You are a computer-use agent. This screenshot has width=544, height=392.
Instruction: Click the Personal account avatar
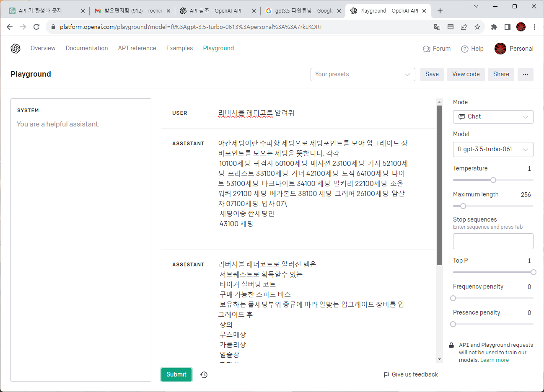500,49
